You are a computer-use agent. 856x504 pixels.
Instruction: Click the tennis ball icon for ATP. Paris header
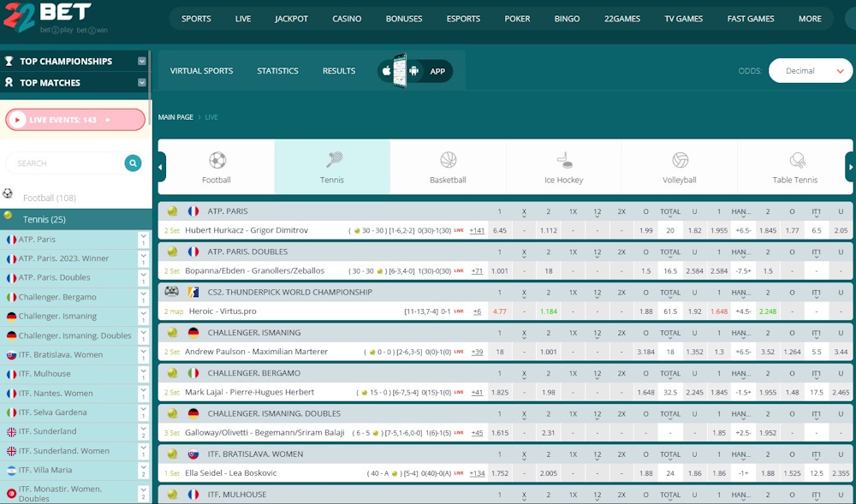tap(173, 211)
